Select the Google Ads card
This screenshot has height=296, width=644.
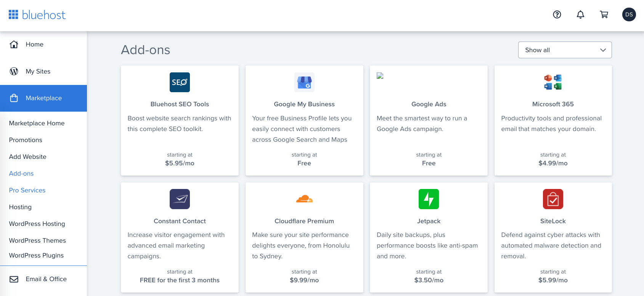(429, 120)
